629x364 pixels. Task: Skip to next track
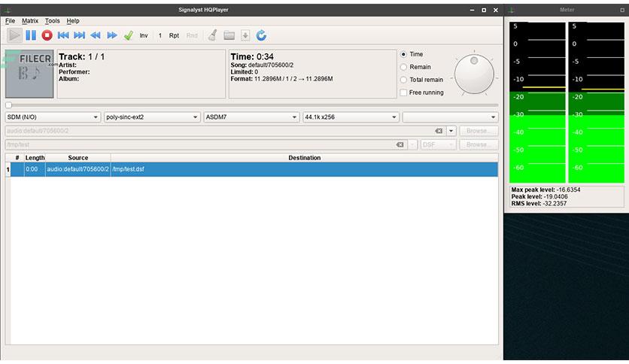point(80,35)
